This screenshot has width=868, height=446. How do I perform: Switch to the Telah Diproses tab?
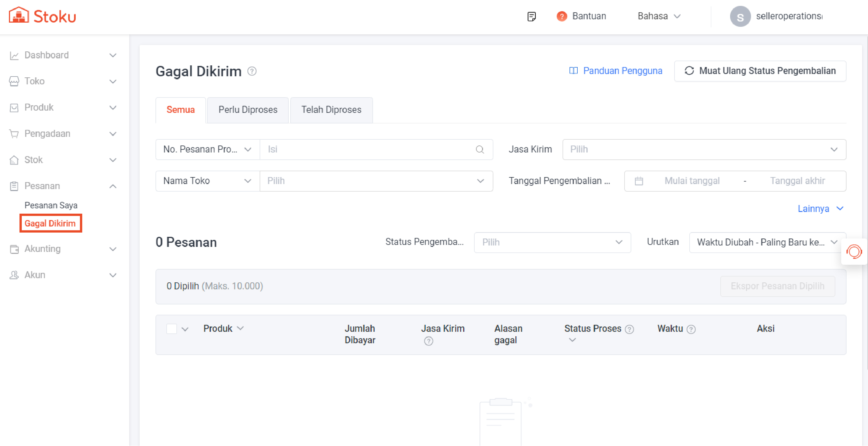(x=331, y=110)
